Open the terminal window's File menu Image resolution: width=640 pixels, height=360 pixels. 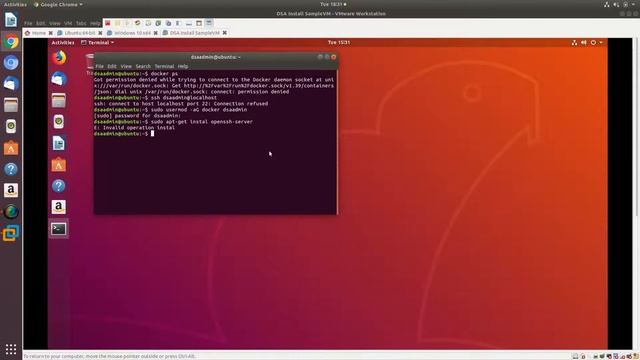click(x=100, y=66)
